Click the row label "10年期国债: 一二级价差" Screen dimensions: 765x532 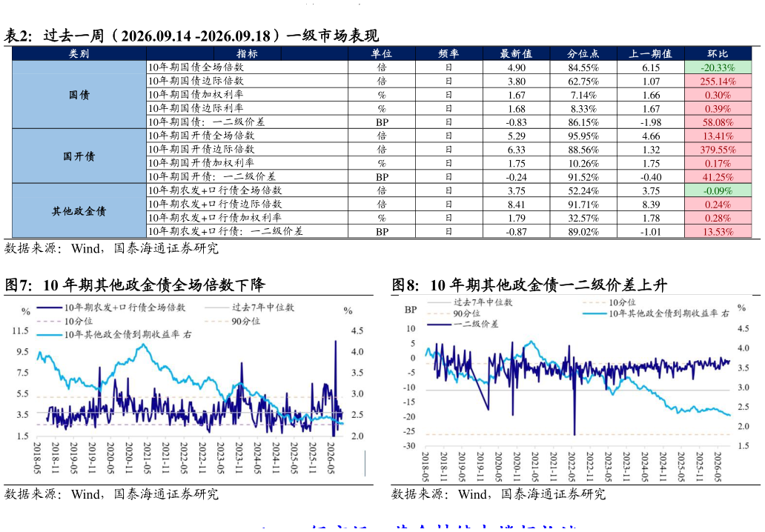pos(207,122)
